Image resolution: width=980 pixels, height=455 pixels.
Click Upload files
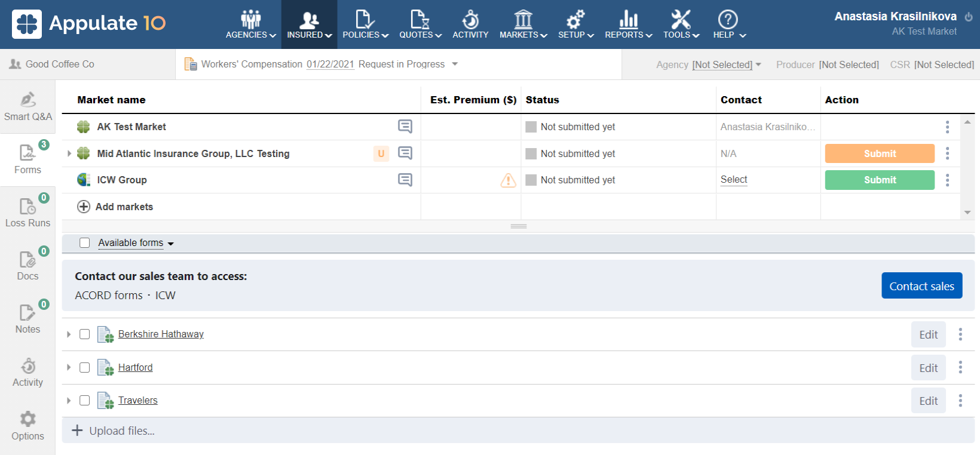click(x=114, y=431)
